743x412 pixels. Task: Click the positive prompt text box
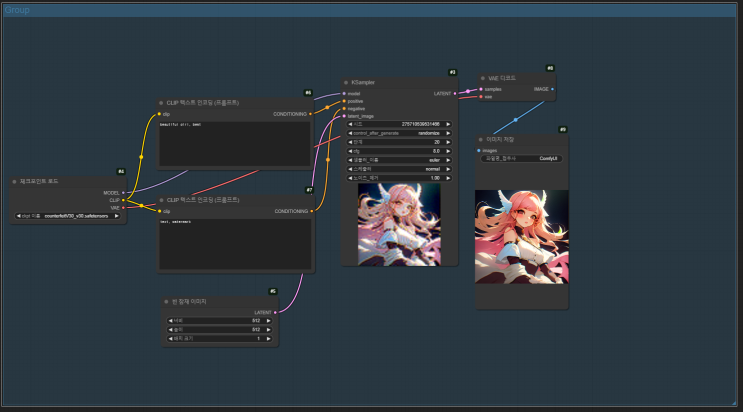point(235,143)
